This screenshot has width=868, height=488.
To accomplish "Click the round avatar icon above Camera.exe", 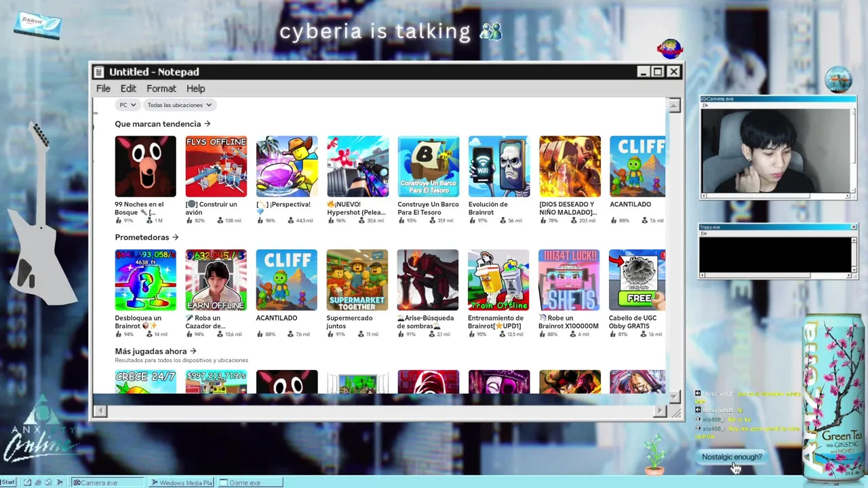I will pos(839,80).
